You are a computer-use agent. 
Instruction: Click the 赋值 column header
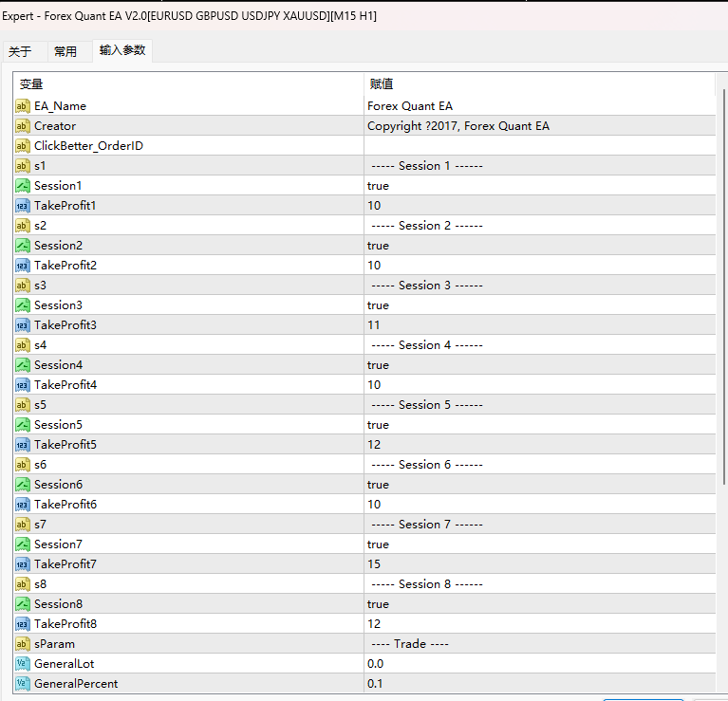(x=539, y=84)
